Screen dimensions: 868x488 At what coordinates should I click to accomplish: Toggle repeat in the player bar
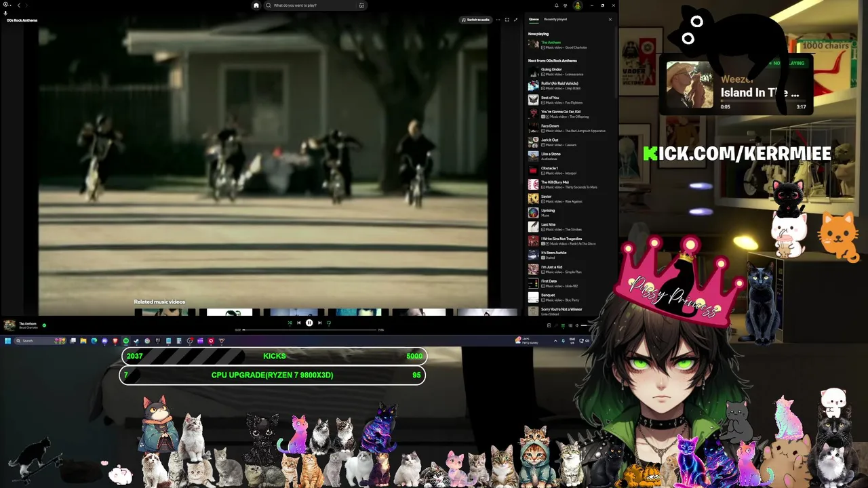(329, 323)
